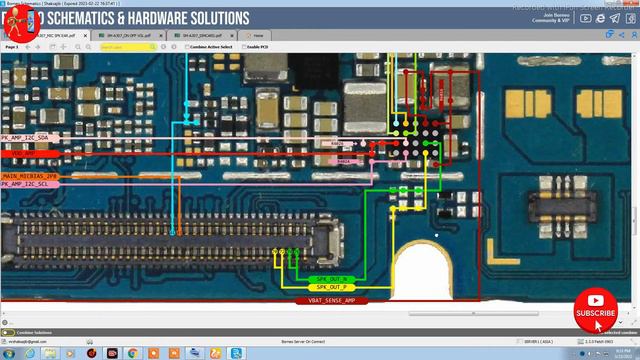
Task: Open the media player taskbar icon
Action: [x=71, y=353]
